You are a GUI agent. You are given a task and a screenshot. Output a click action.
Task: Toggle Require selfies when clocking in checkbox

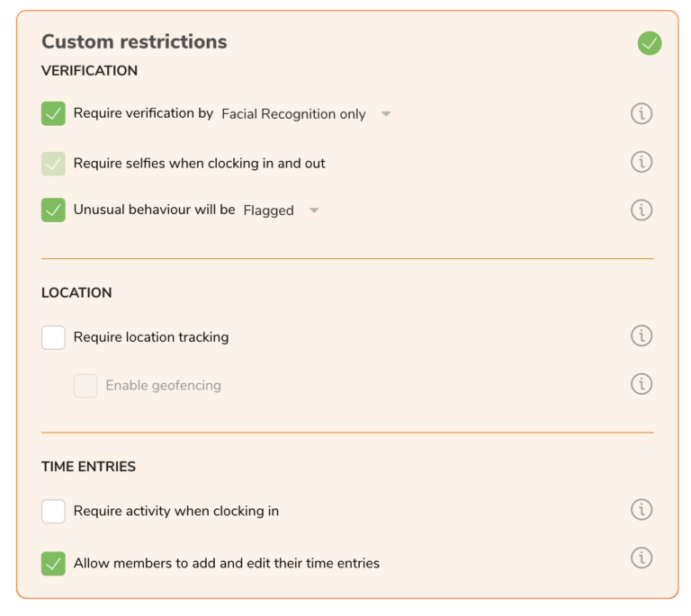[x=53, y=164]
